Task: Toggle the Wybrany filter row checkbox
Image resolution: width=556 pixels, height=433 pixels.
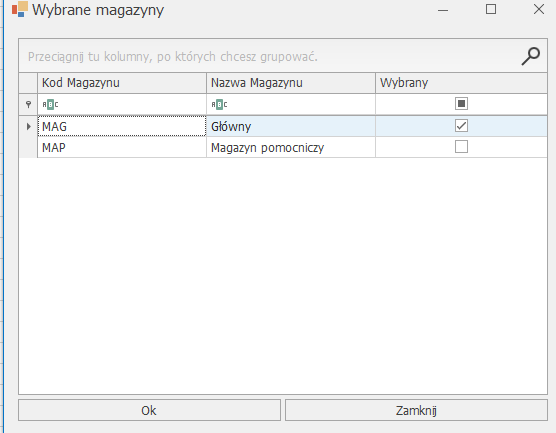Action: tap(461, 104)
